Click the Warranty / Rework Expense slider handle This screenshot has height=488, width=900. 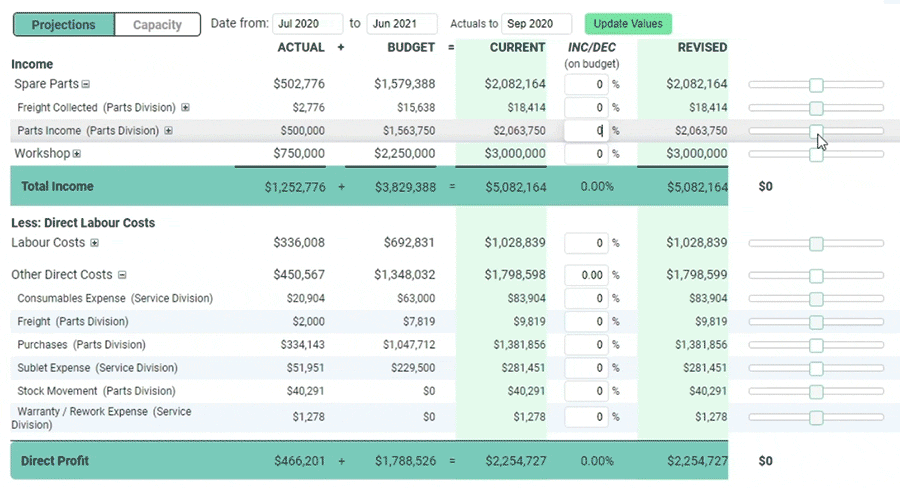pos(816,418)
